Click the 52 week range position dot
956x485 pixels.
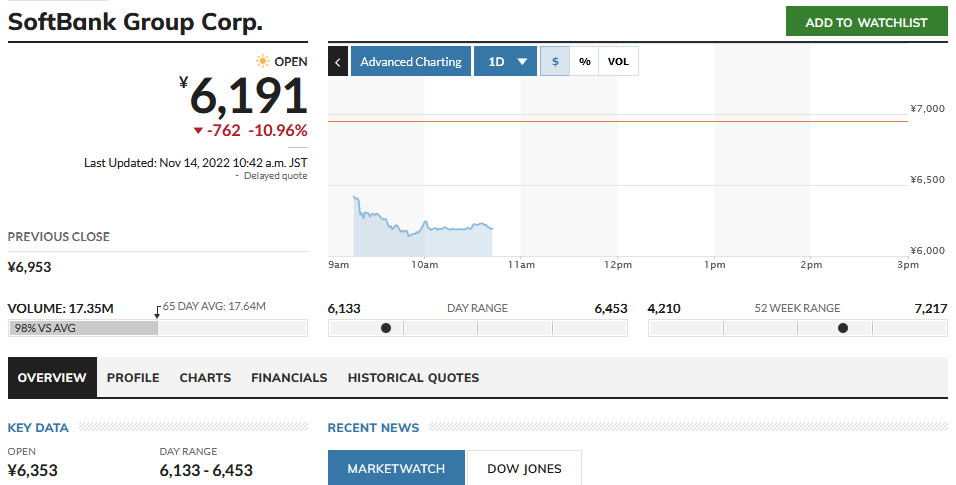tap(843, 328)
